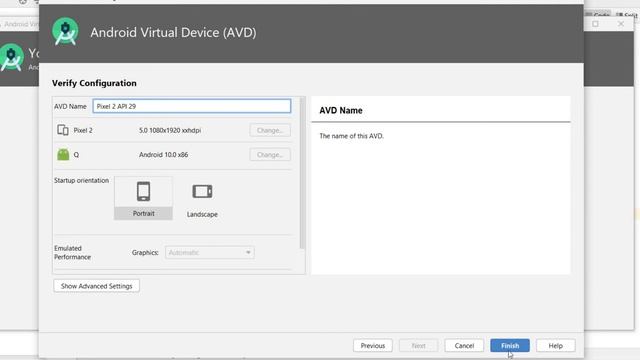The image size is (640, 360).
Task: Click the Android Studio logo in the AVD header
Action: click(65, 32)
